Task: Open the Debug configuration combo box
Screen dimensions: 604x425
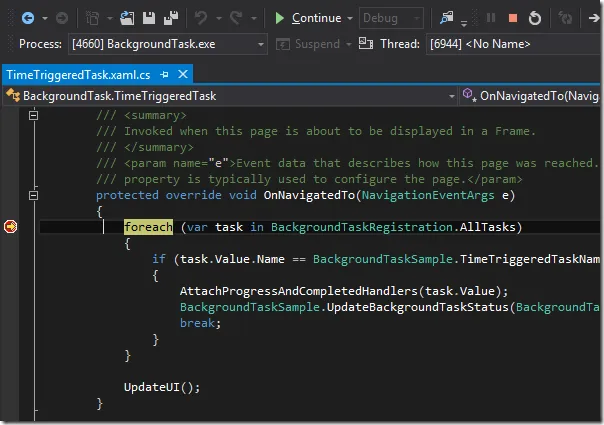Action: click(391, 18)
